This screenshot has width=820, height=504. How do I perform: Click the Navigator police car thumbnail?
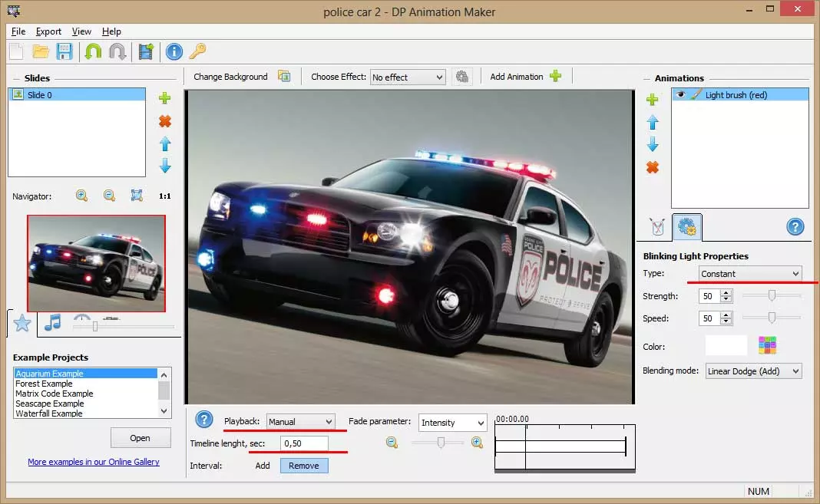[97, 263]
